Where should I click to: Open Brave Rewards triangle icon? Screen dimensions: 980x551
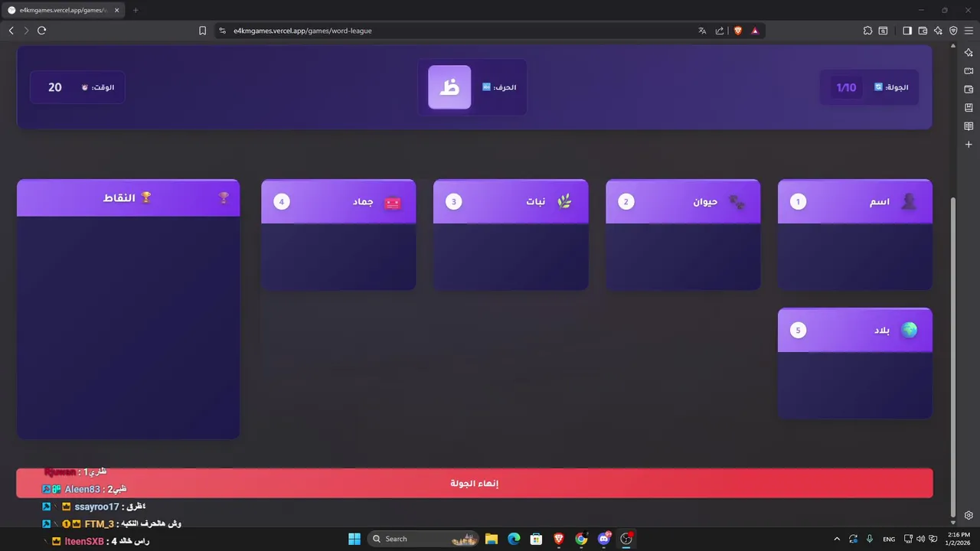tap(755, 31)
